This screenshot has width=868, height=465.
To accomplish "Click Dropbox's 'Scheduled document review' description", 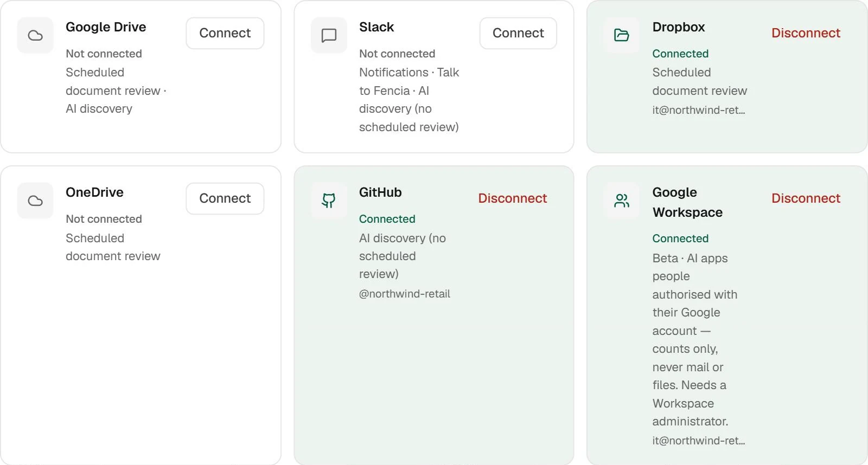I will (700, 81).
